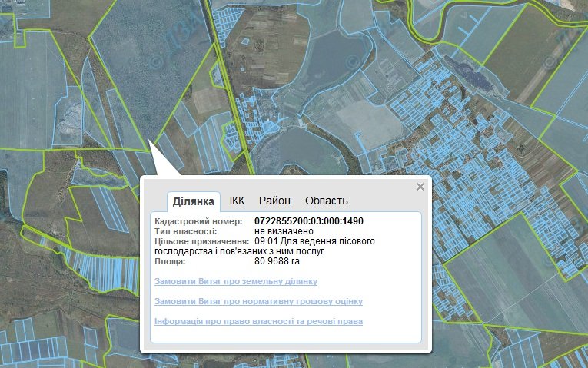Select the Район tab
The height and width of the screenshot is (368, 588).
[274, 201]
